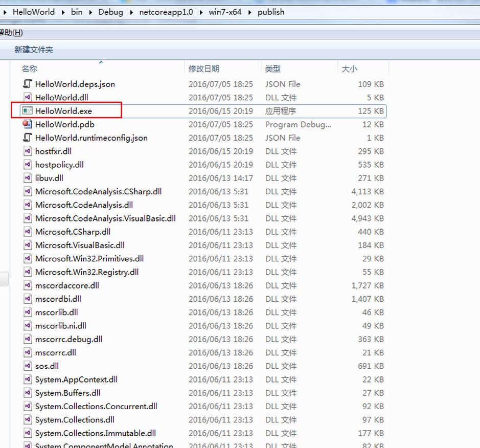Select file name System.Collections.dll
The width and height of the screenshot is (480, 448).
click(x=75, y=420)
